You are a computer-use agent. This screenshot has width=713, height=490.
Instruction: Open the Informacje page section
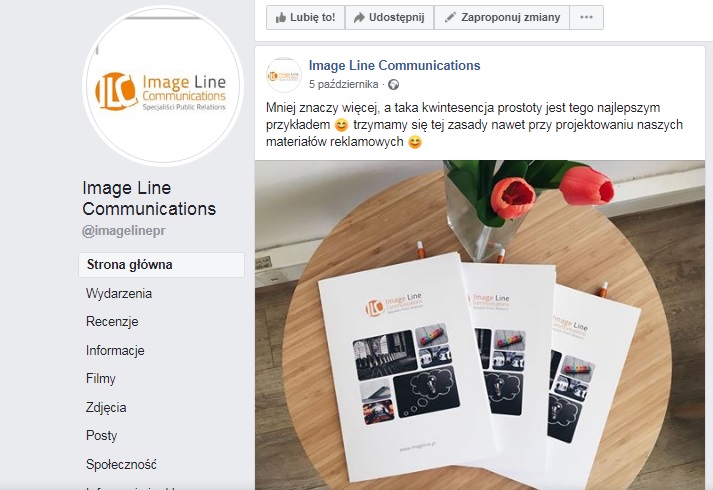[x=115, y=350]
